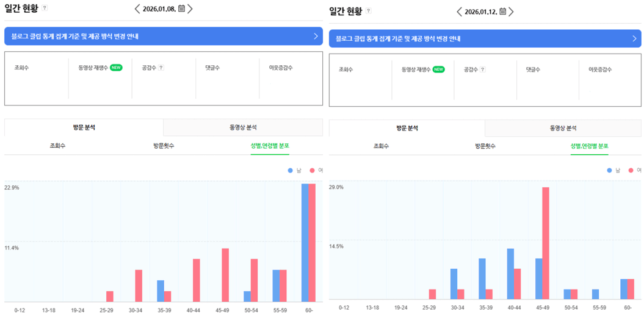Click next-day arrow after 2026.01.12.
This screenshot has height=317, width=644.
[x=512, y=12]
